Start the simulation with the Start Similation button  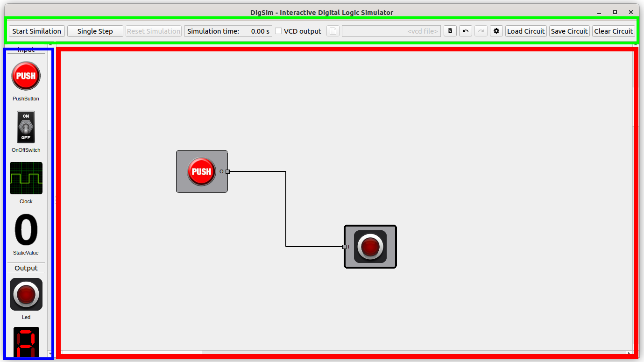37,31
